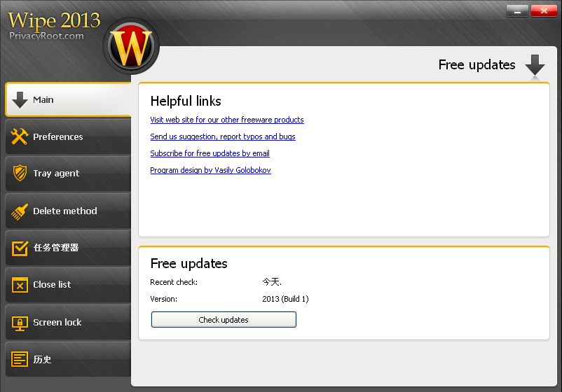The height and width of the screenshot is (392, 562).
Task: Click the 2013 (Build 1) version value
Action: click(x=285, y=299)
